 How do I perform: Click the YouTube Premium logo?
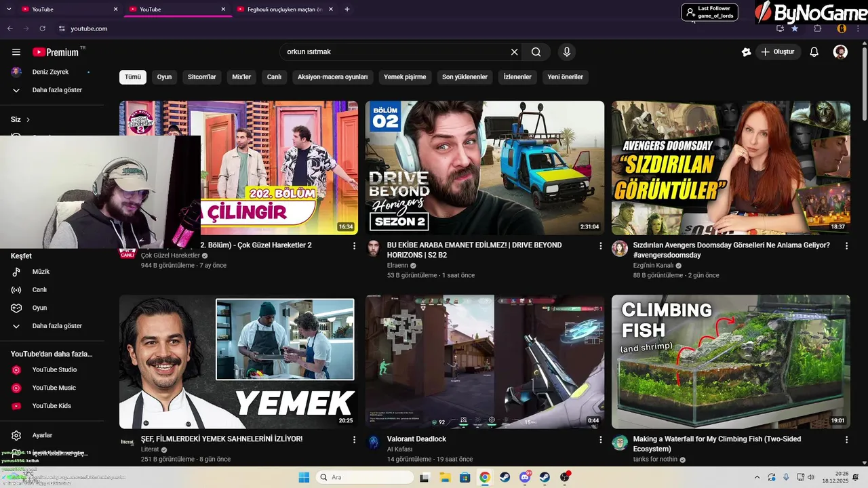(x=56, y=52)
